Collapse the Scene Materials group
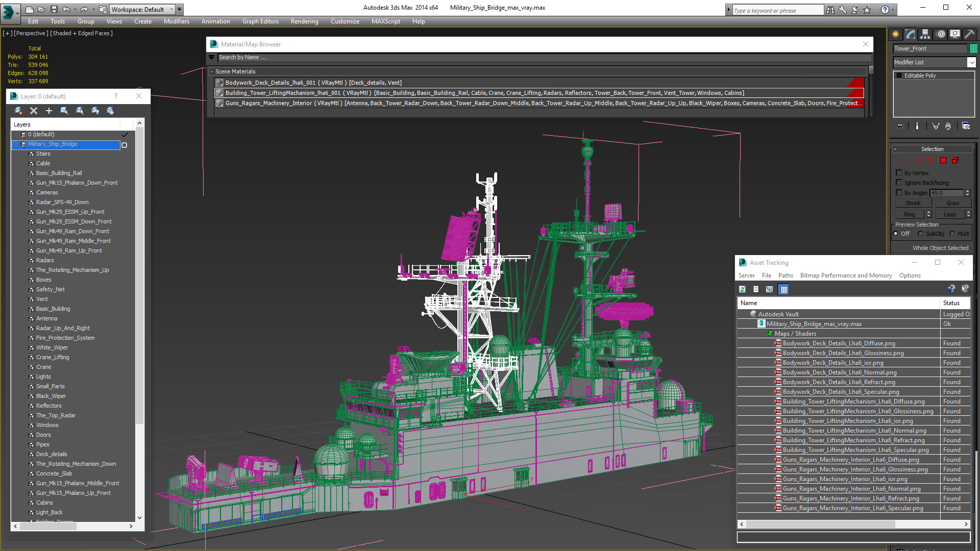Screen dimensions: 980x551 click(212, 71)
